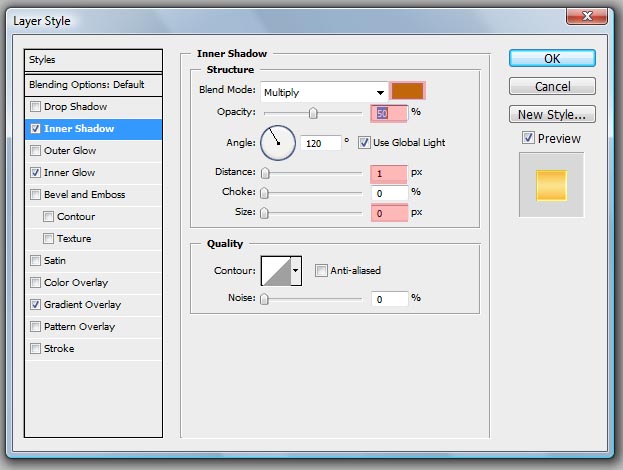623x470 pixels.
Task: Click the Contour curve thumbnail
Action: point(276,271)
